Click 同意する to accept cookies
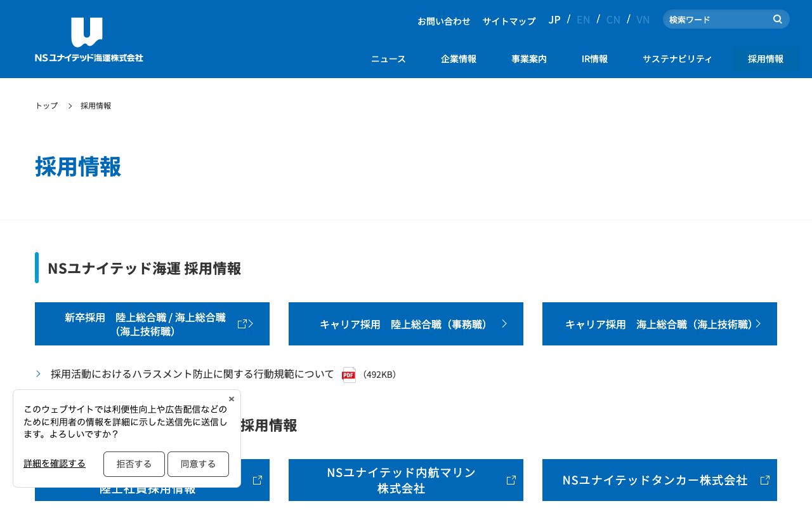812x508 pixels. [198, 464]
